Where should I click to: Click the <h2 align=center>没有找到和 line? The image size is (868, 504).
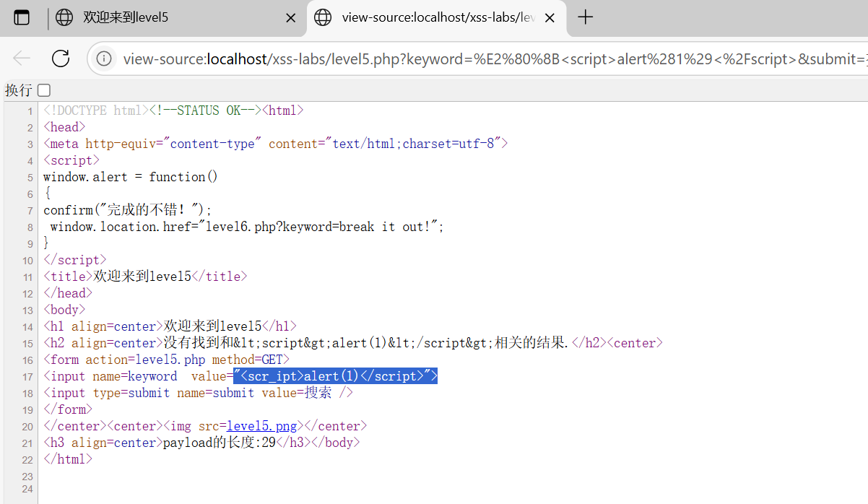[353, 343]
